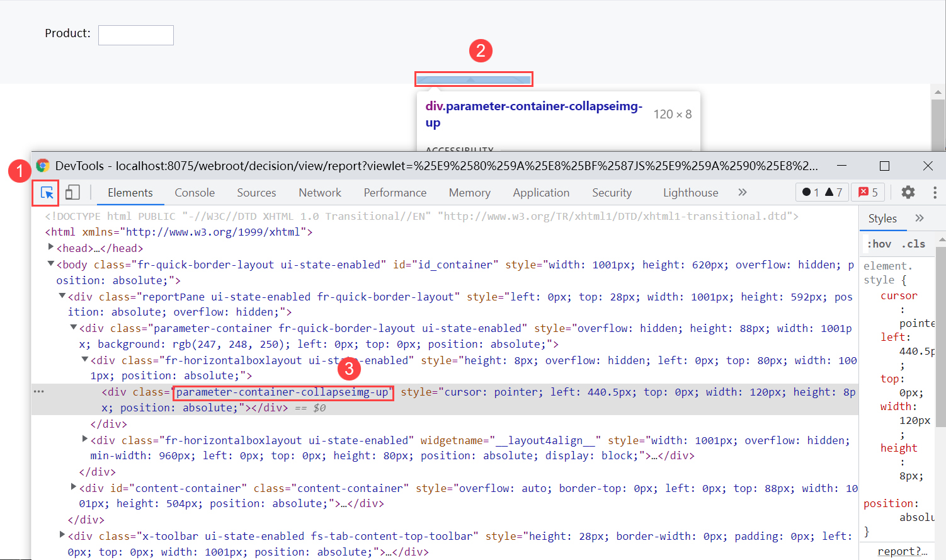Open DevTools settings gear
946x560 pixels.
908,192
